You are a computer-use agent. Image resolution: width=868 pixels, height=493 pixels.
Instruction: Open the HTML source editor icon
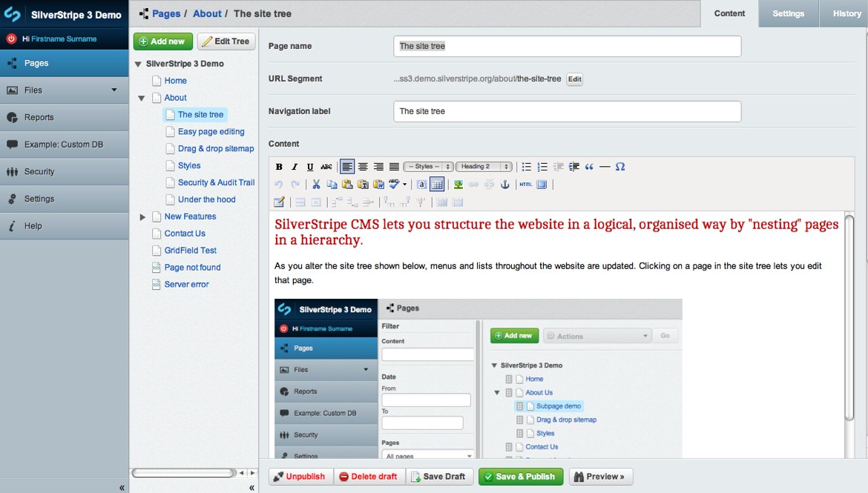point(525,185)
